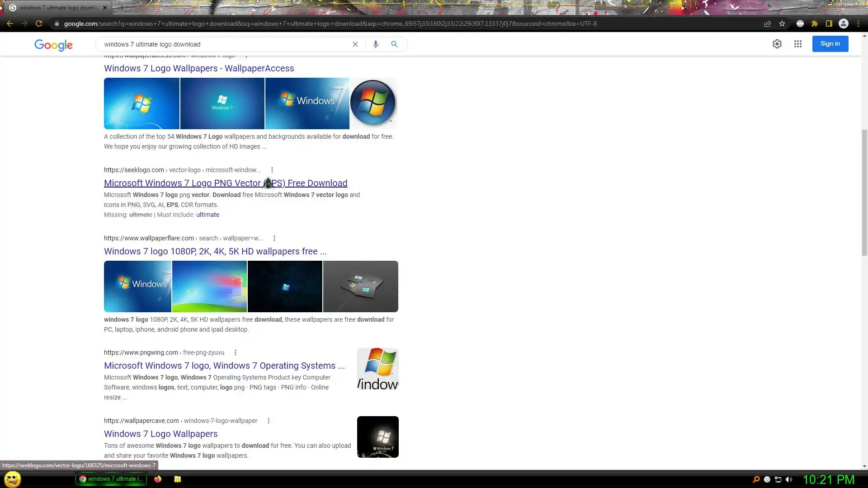Start a voice search with the microphone
The width and height of the screenshot is (868, 488).
pos(375,44)
